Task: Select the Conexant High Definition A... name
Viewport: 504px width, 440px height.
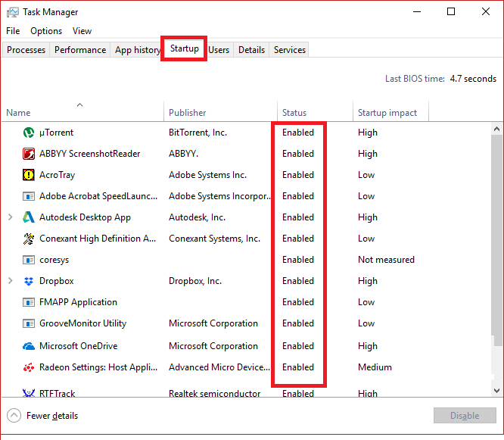Action: tap(98, 239)
